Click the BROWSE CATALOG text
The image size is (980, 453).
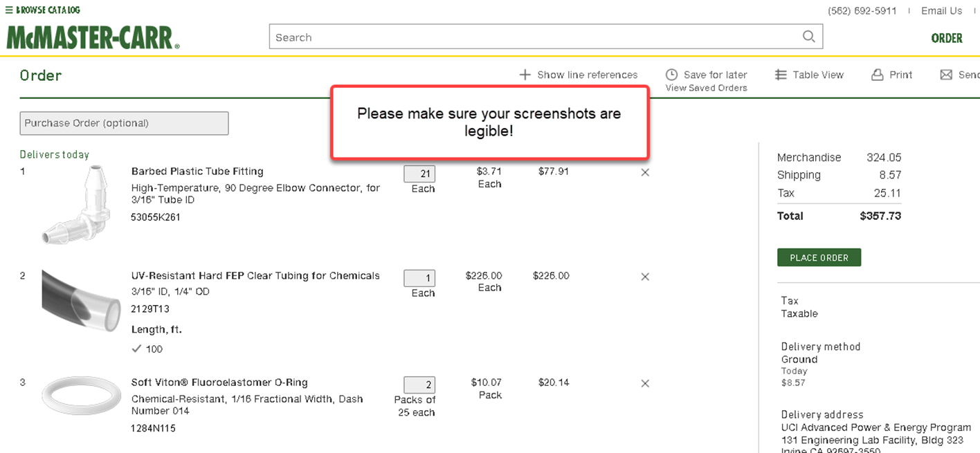tap(48, 10)
